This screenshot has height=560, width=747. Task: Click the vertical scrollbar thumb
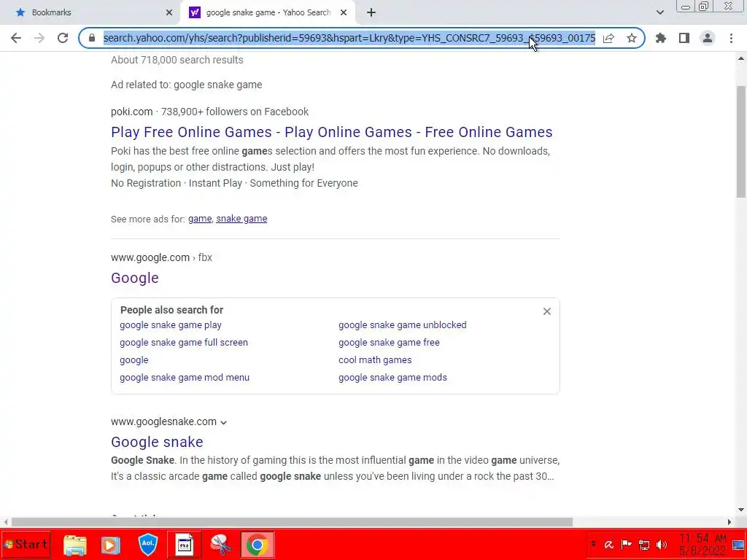click(741, 141)
